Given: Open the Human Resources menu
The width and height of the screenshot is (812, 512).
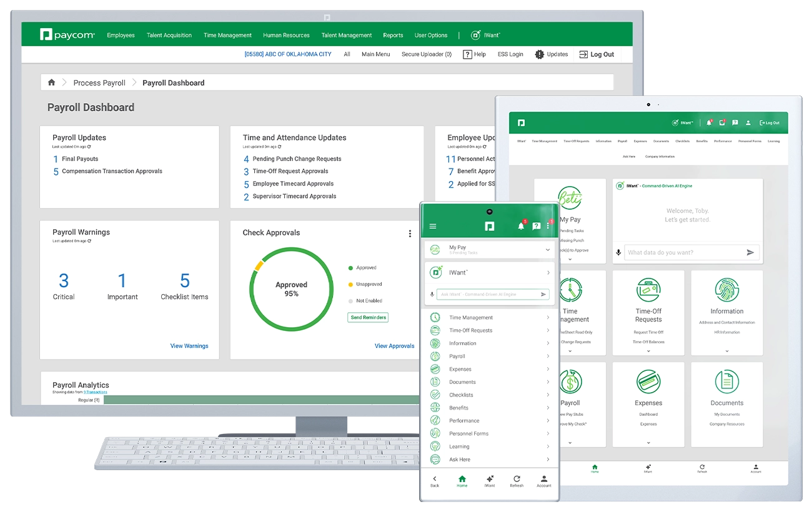Looking at the screenshot, I should pyautogui.click(x=286, y=36).
